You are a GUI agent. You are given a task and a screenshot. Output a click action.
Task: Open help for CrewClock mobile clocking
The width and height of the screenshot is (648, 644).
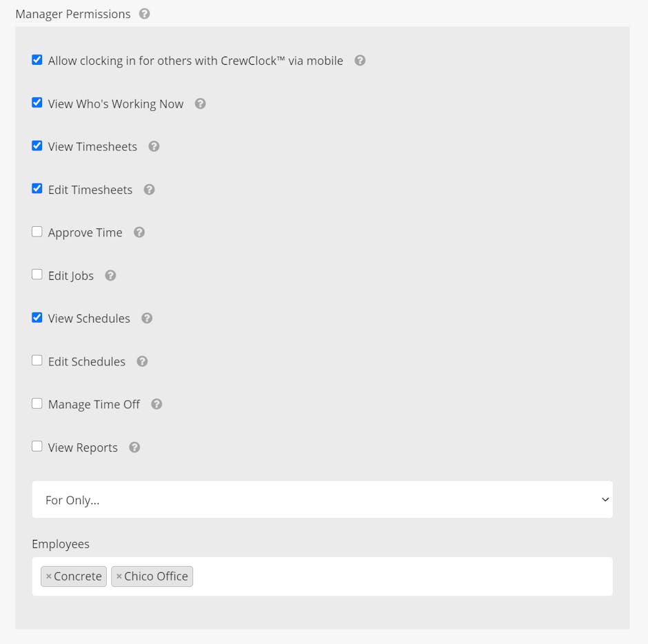360,61
